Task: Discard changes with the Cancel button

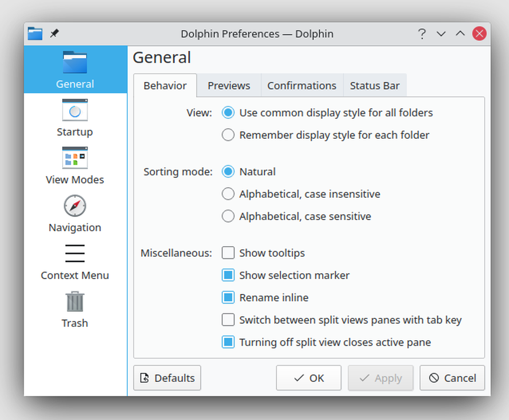Action: point(452,378)
